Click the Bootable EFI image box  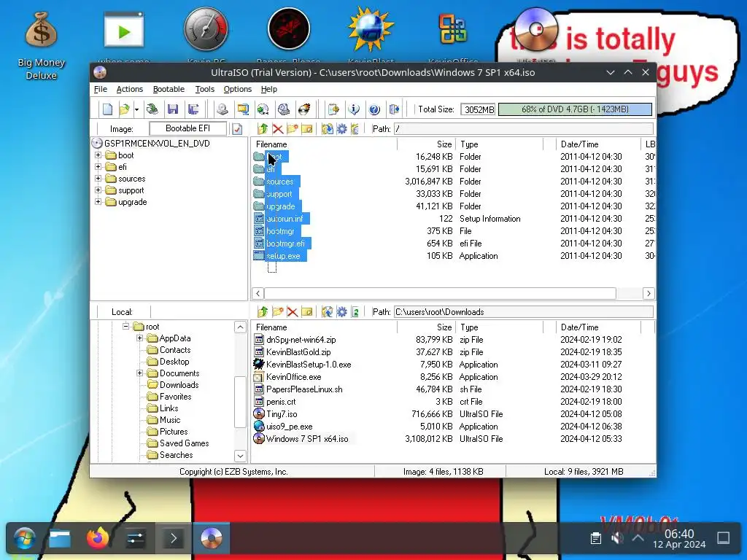pos(187,128)
